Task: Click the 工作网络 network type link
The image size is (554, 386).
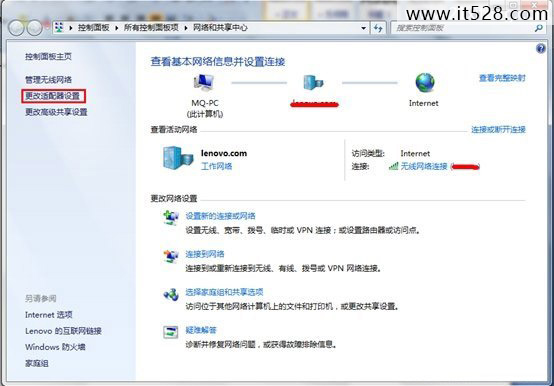Action: tap(217, 166)
